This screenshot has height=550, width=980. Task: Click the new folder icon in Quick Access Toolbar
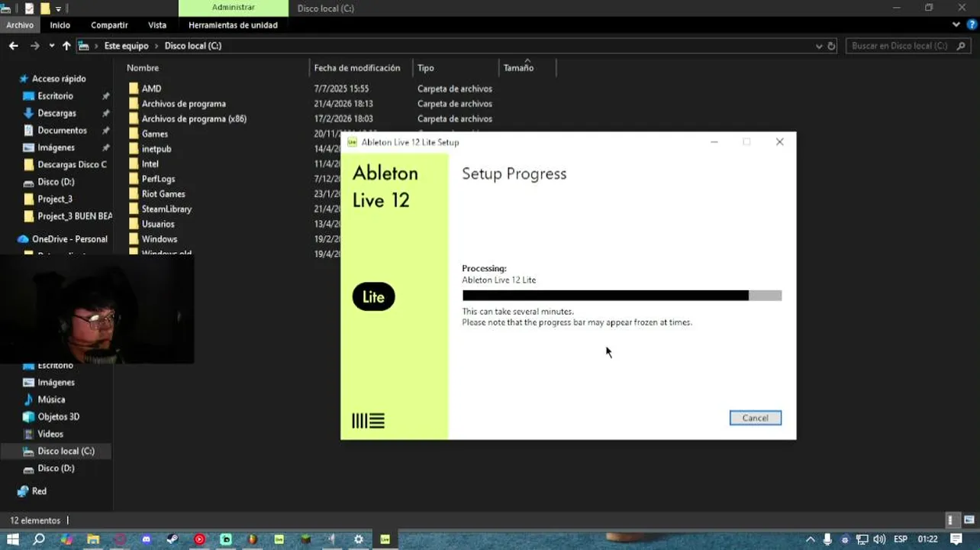45,8
